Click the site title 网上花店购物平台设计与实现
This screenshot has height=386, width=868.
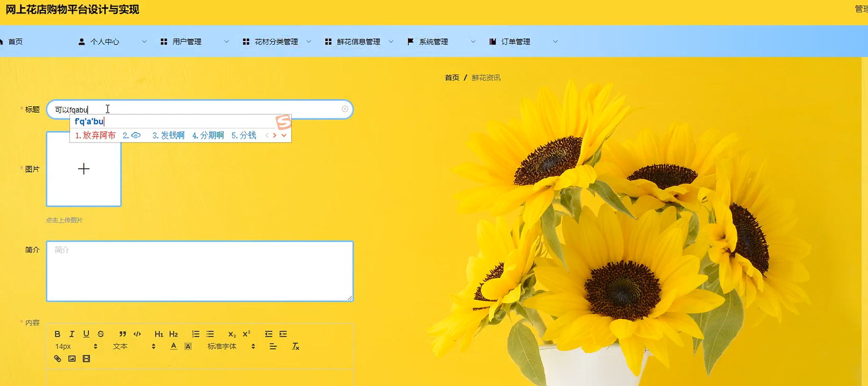[x=72, y=9]
